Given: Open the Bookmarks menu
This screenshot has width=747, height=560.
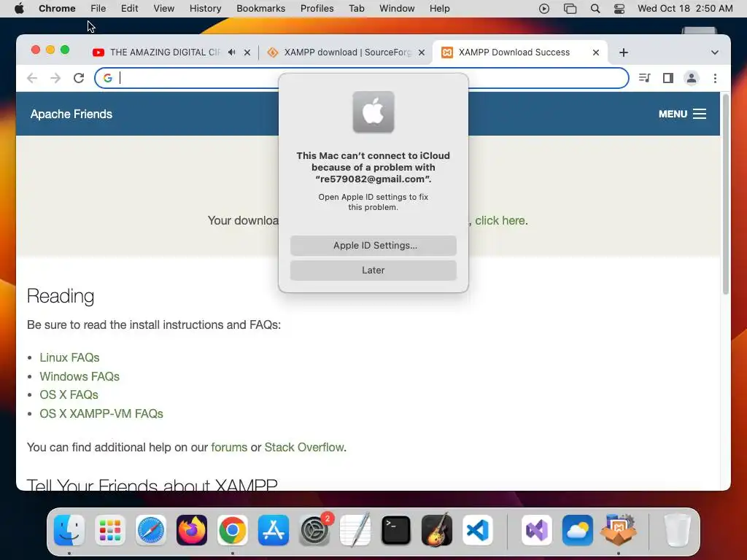Looking at the screenshot, I should [261, 9].
